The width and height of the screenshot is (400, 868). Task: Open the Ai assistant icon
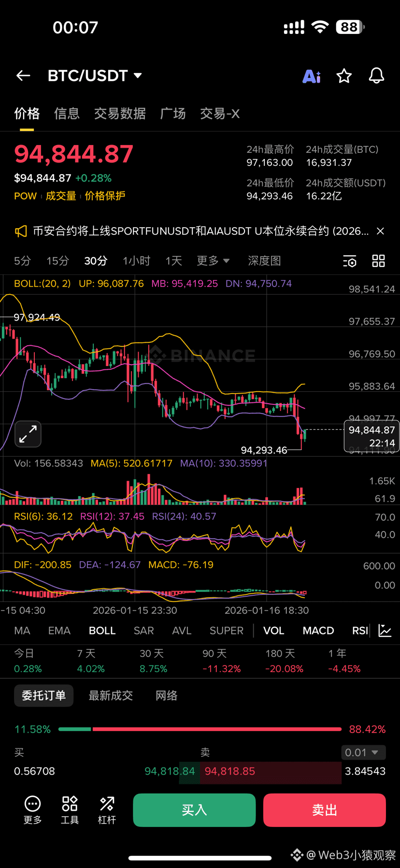click(312, 76)
